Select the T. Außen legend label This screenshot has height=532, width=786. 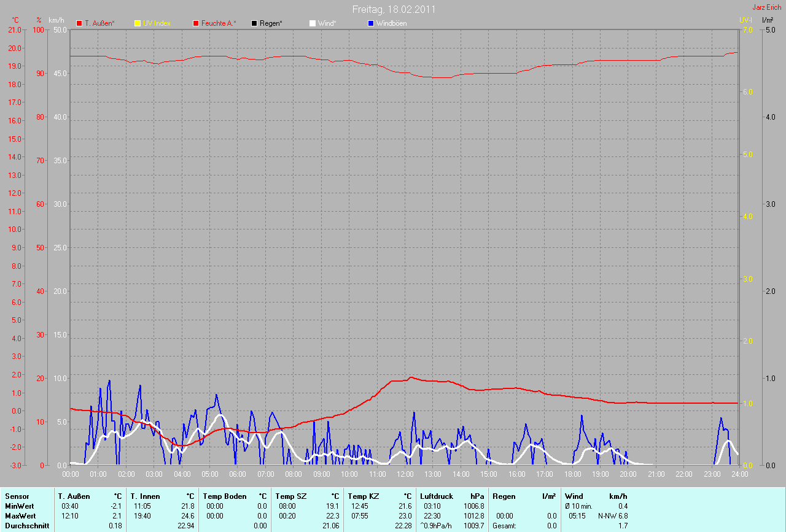[x=99, y=23]
